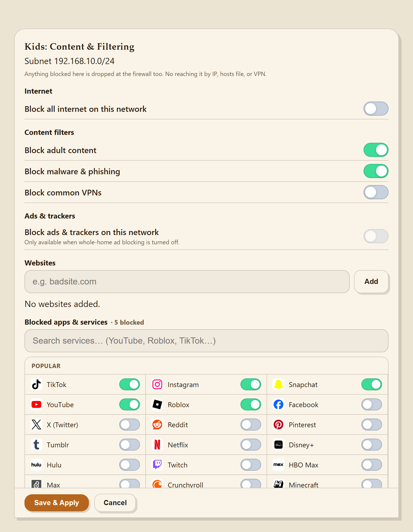
Task: Click the Subnet 192.168.10.0/24 text
Action: point(69,61)
